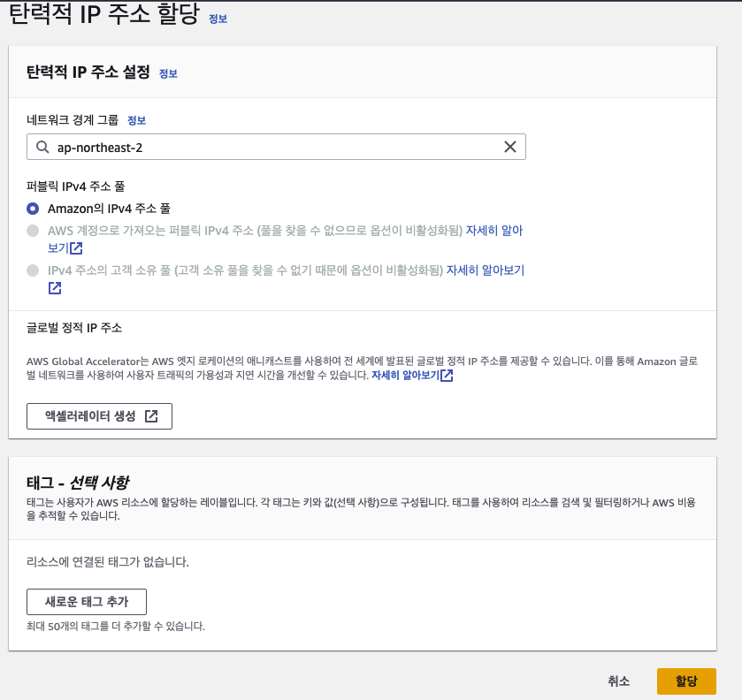
Task: Open 정보 link next to 네트워크 경계 그룹
Action: [x=137, y=120]
